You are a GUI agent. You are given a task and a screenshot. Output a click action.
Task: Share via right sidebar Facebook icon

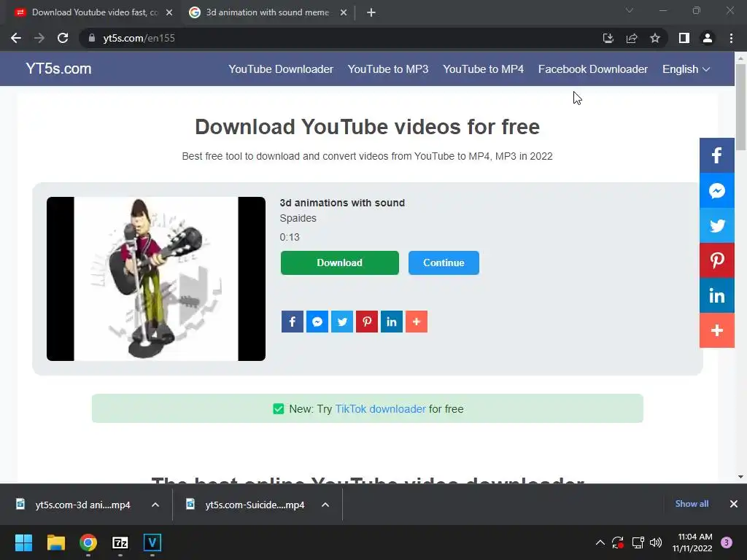(x=717, y=155)
